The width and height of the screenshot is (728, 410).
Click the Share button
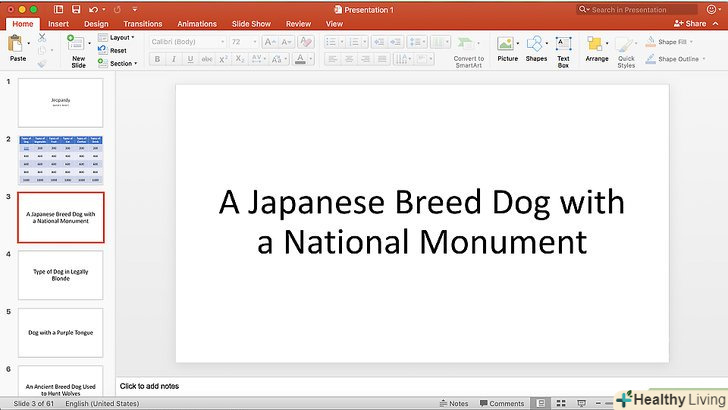pyautogui.click(x=690, y=23)
